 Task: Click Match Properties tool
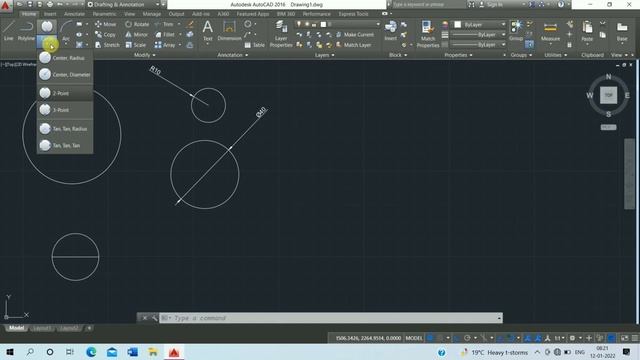click(428, 34)
